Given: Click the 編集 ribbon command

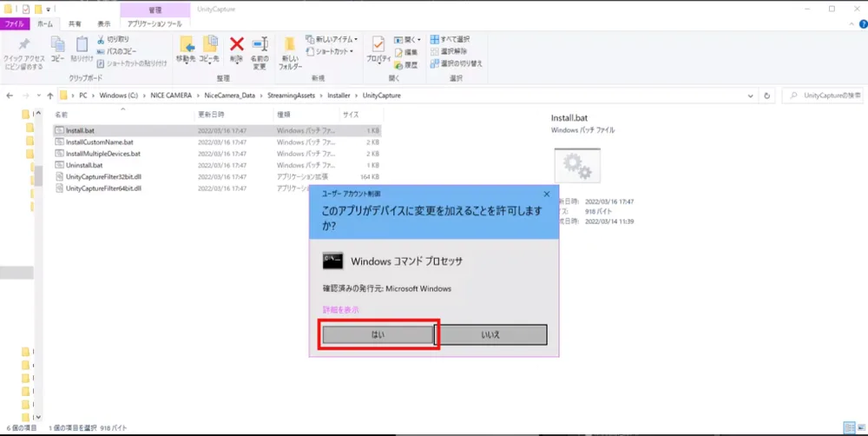Looking at the screenshot, I should click(x=406, y=52).
